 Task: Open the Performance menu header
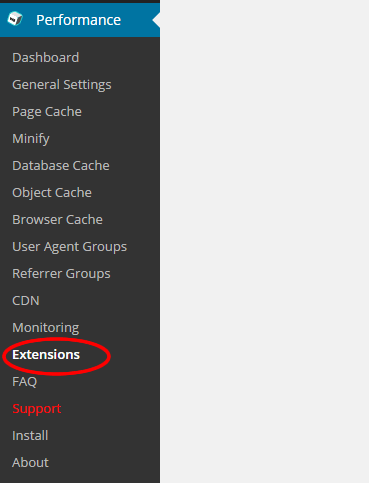point(80,20)
